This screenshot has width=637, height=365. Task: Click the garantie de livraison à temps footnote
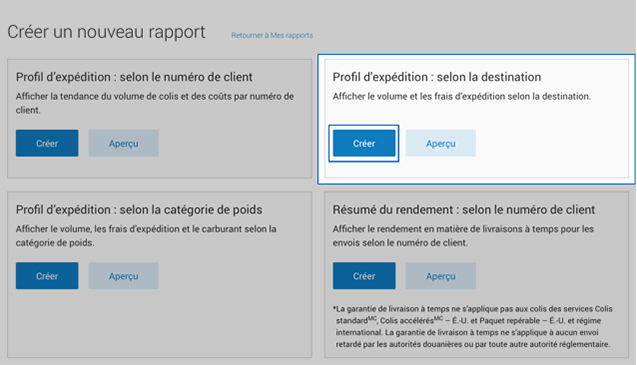point(472,326)
